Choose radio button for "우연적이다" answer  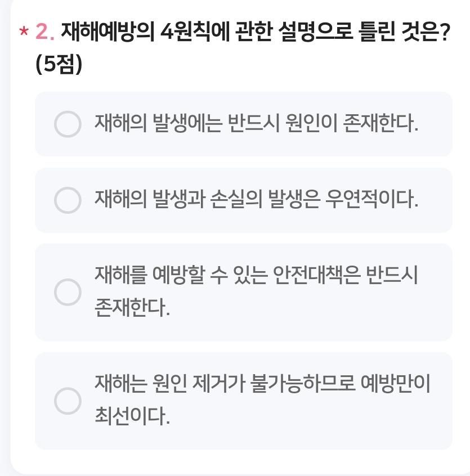pos(68,200)
